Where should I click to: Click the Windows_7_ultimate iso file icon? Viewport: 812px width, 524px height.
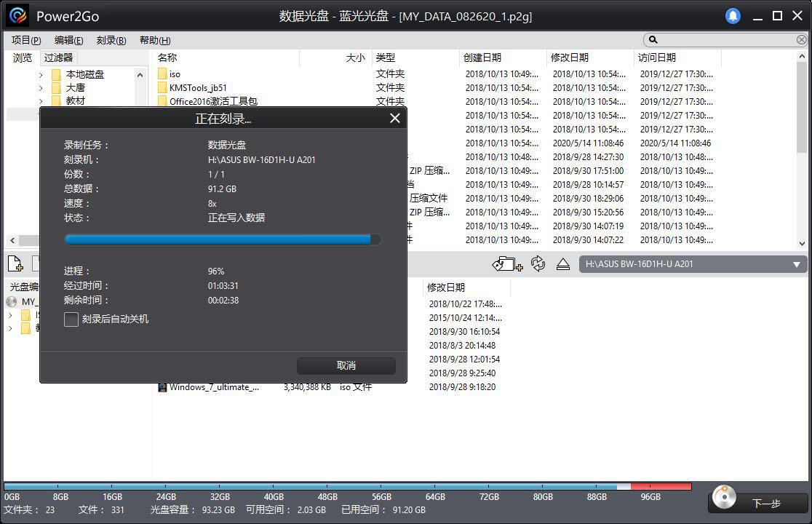click(162, 386)
